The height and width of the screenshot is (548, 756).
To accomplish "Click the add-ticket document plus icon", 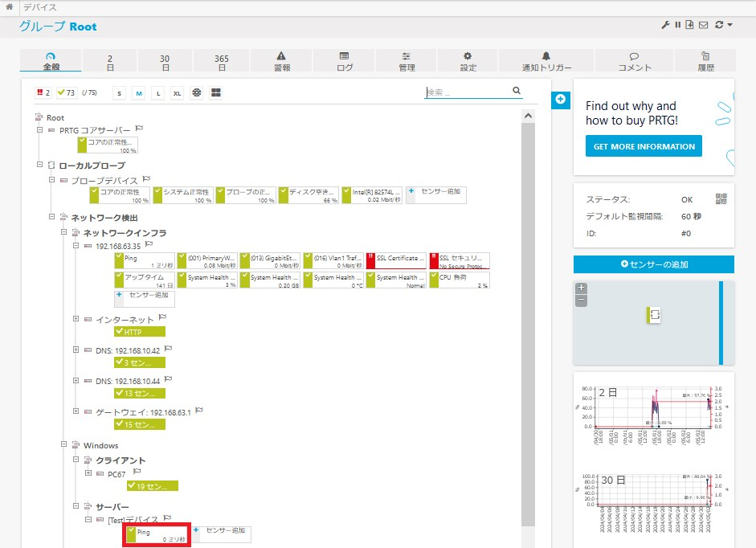I will click(689, 25).
